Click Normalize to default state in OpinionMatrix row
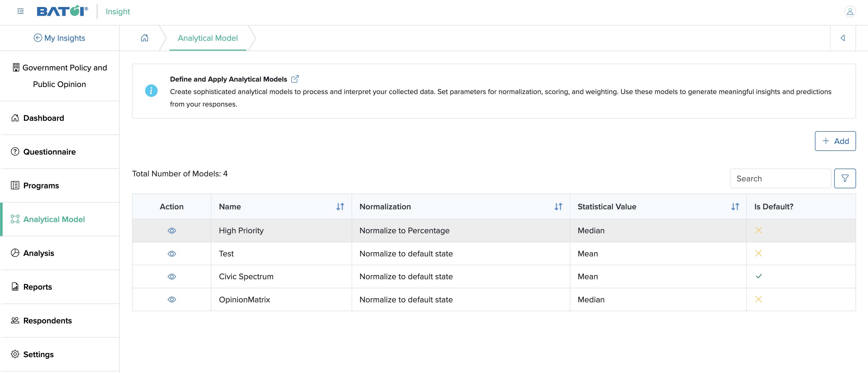The image size is (868, 373). tap(406, 299)
